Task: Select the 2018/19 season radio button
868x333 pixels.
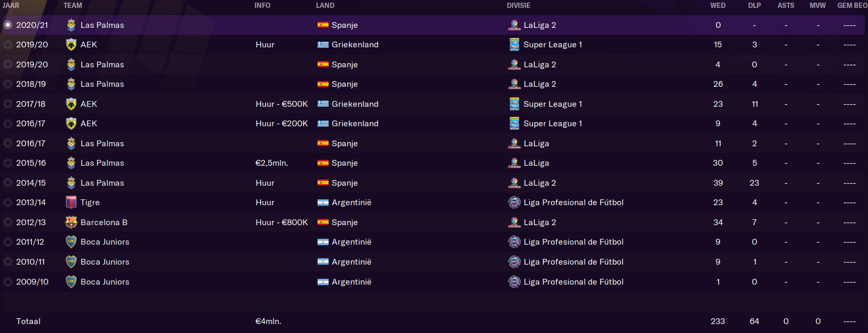Action: pos(8,84)
